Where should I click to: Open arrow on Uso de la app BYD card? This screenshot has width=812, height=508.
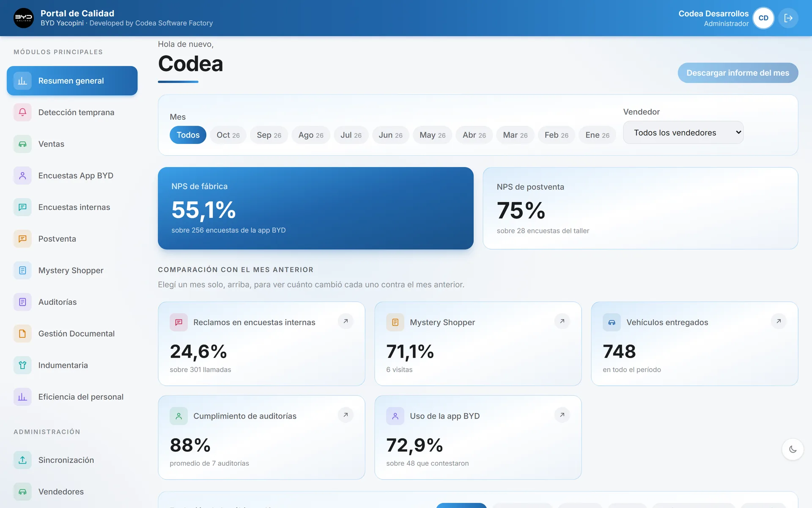(x=562, y=415)
